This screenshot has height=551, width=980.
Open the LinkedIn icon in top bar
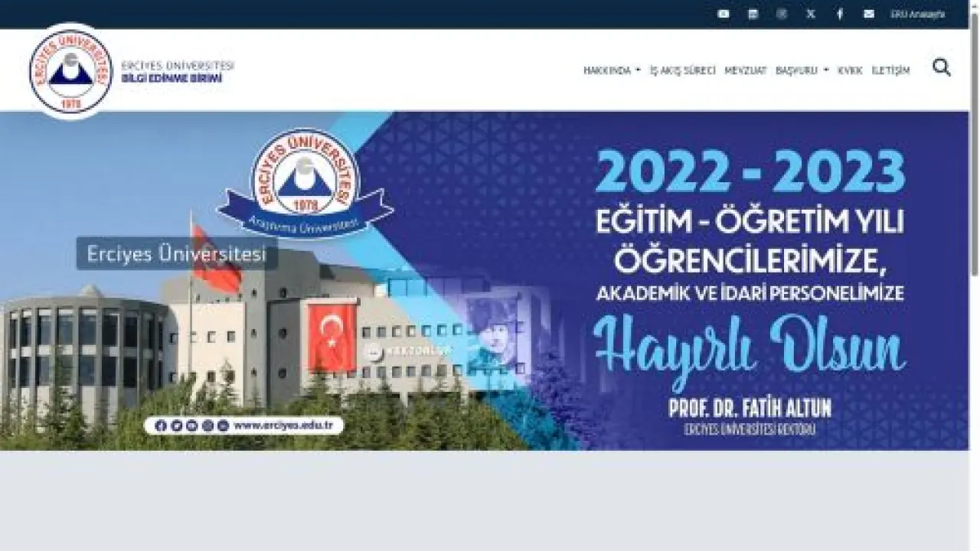[x=753, y=14]
